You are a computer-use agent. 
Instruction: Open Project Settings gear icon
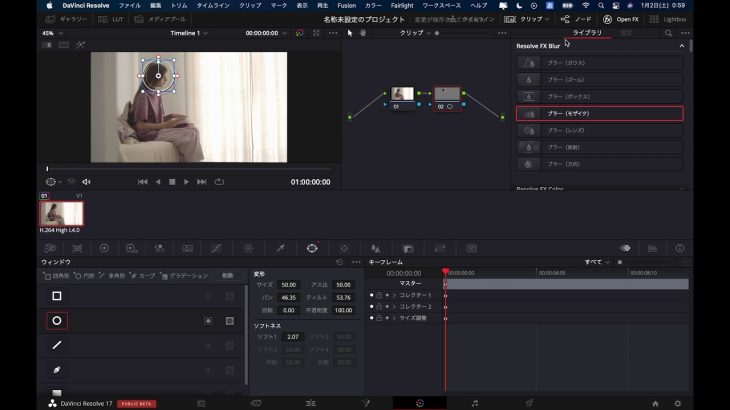pos(678,403)
